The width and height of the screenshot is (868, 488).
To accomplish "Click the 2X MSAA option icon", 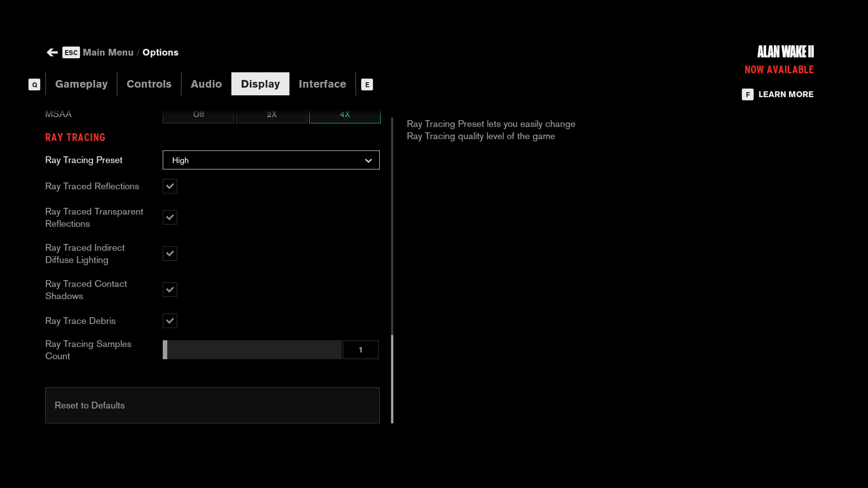I will 272,114.
